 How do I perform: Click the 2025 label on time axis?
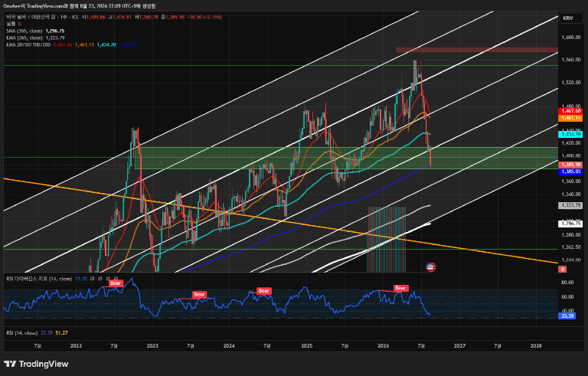(307, 346)
